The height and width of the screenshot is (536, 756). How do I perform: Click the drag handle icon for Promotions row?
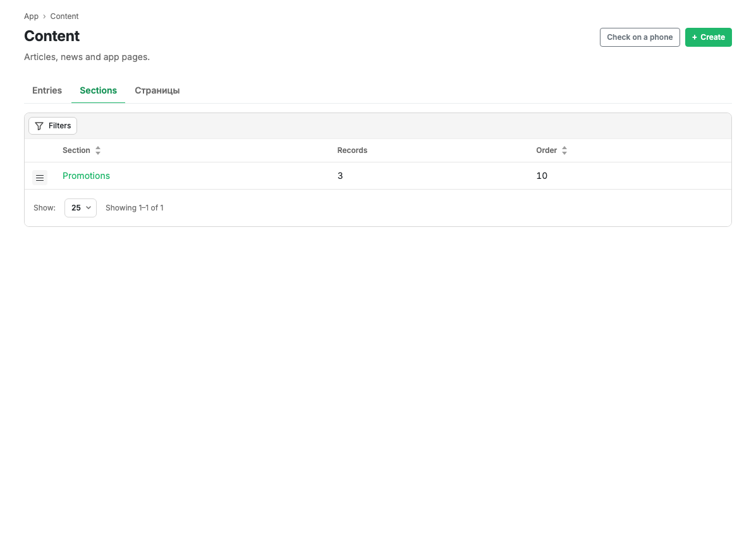tap(40, 178)
